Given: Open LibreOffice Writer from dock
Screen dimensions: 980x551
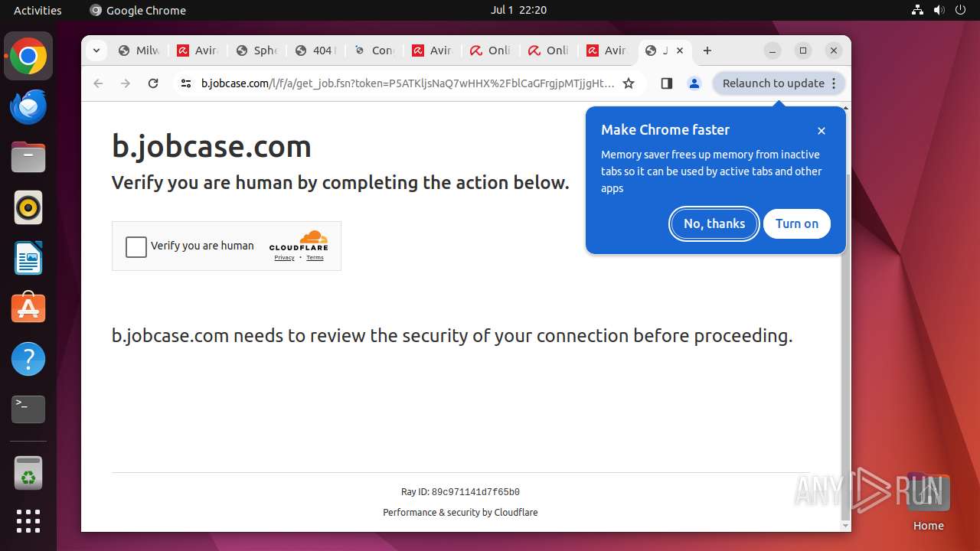Looking at the screenshot, I should point(28,259).
